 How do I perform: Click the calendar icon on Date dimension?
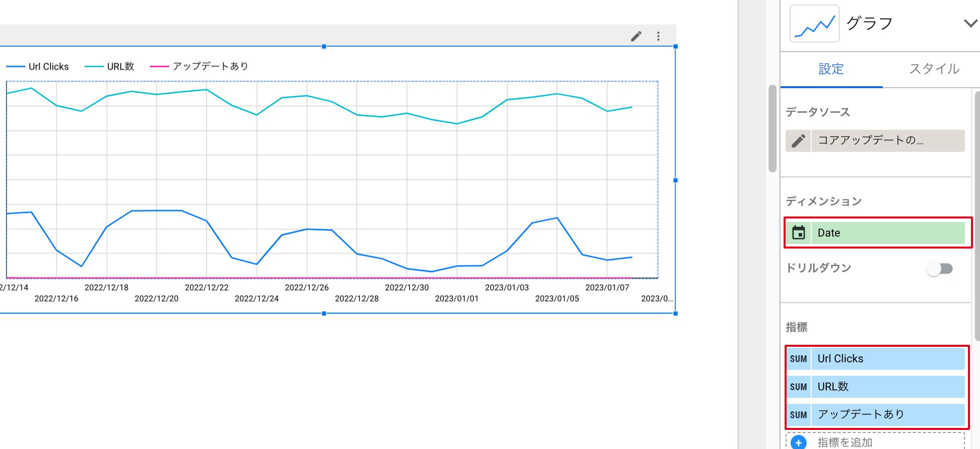point(798,233)
